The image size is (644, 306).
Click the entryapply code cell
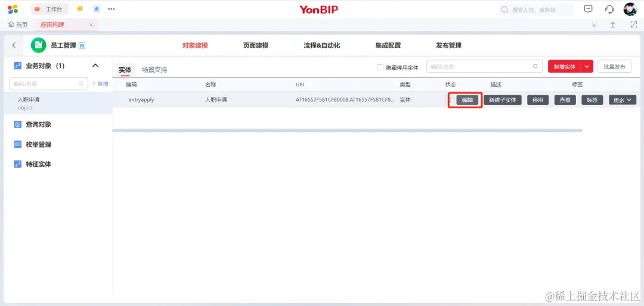[x=141, y=99]
